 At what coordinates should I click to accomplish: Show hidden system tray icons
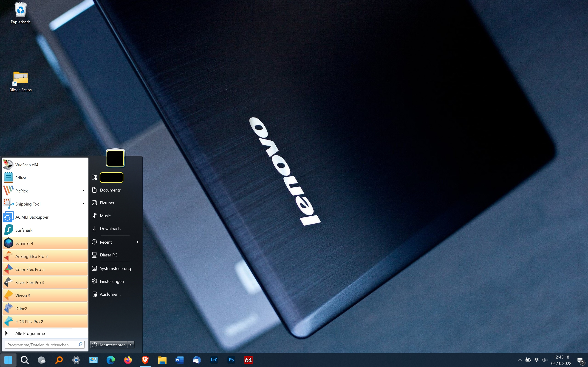(520, 360)
